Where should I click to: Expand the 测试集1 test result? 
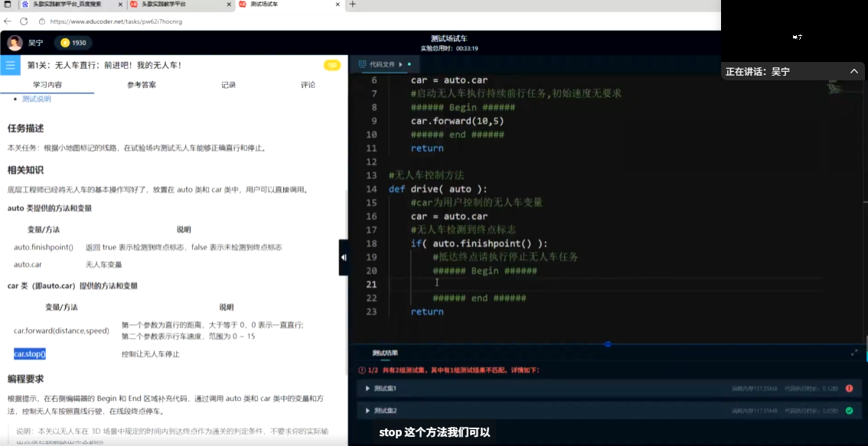368,389
